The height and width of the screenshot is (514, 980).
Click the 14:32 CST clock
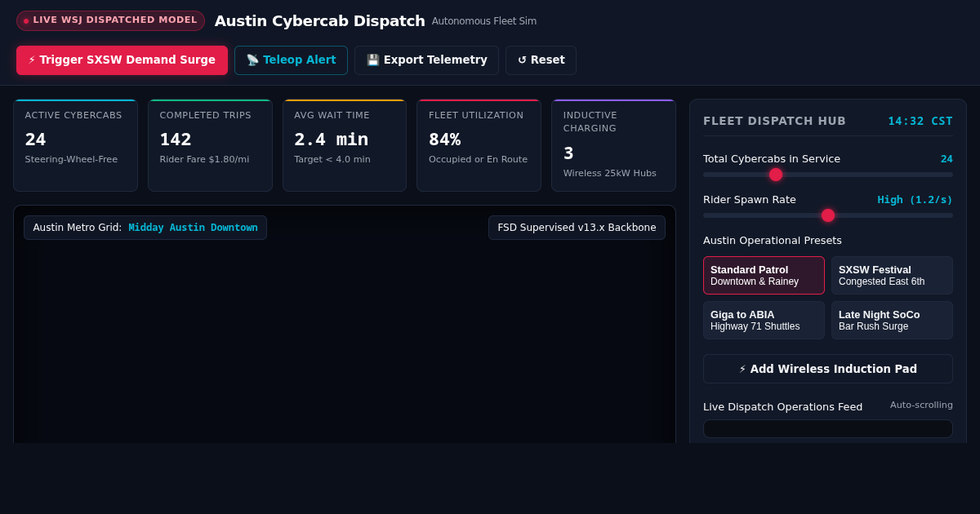pyautogui.click(x=920, y=121)
